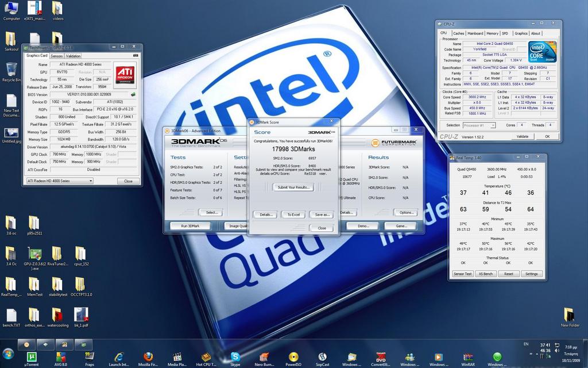Launch the GPU-Z exe desktop icon
Screen dimensions: 588x368
[x=34, y=258]
